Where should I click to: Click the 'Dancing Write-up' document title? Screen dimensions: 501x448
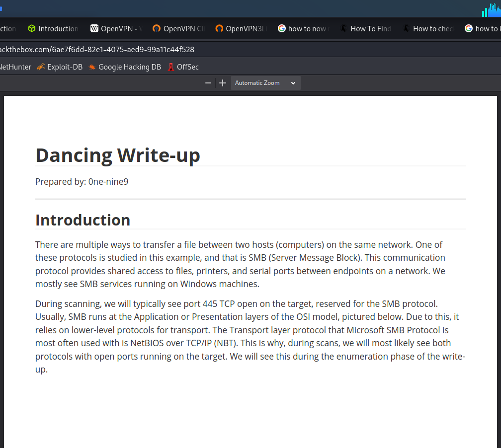coord(118,155)
